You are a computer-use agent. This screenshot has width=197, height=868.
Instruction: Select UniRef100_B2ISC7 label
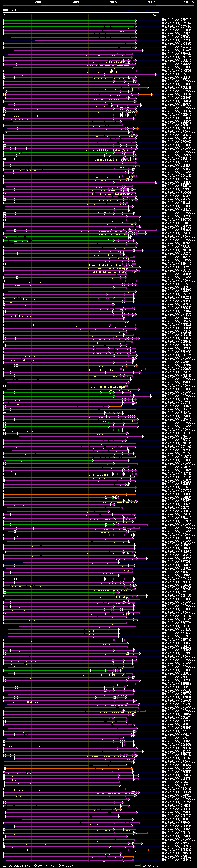(176, 284)
